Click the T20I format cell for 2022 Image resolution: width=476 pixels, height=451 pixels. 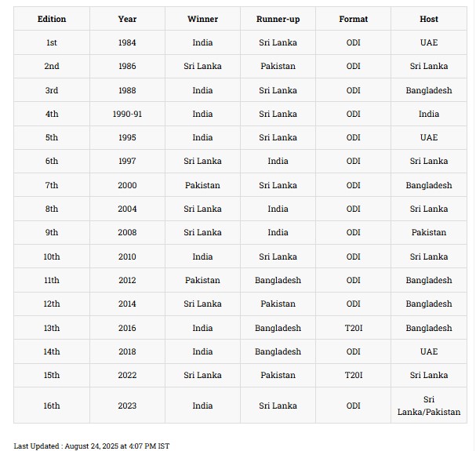click(x=353, y=375)
